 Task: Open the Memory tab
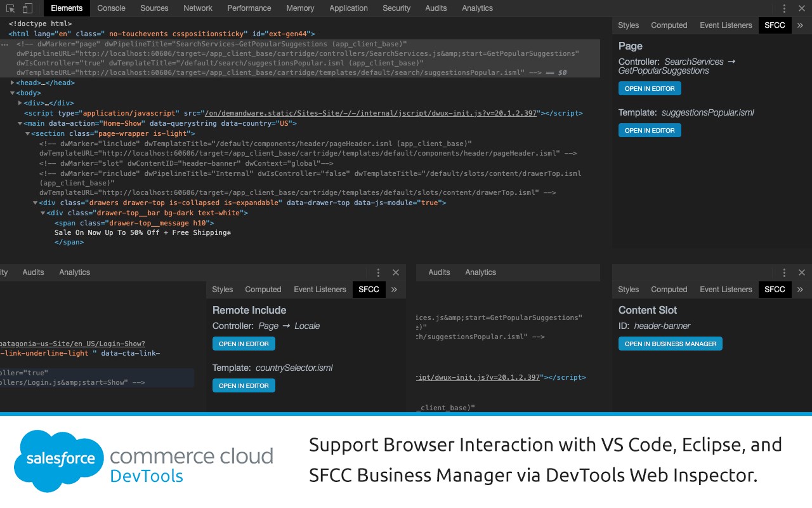pyautogui.click(x=300, y=8)
